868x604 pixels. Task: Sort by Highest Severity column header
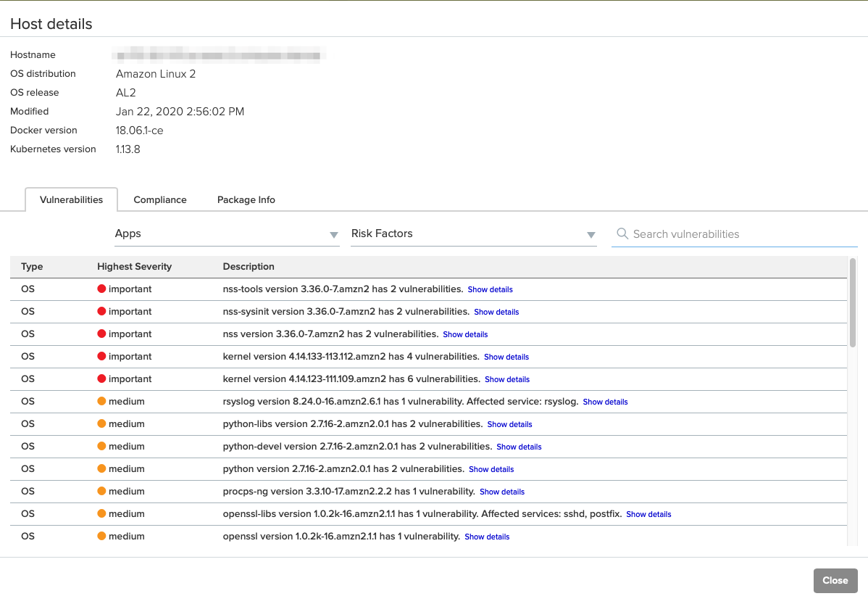[x=134, y=266]
